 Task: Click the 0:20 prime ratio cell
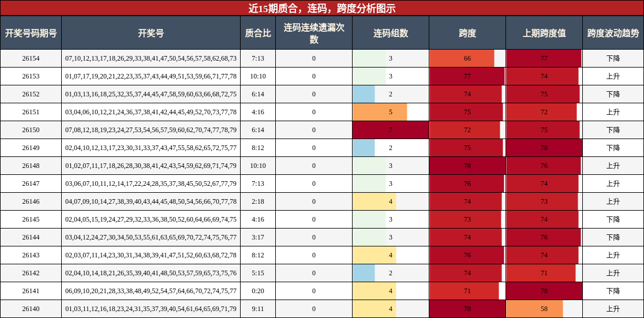coord(258,290)
